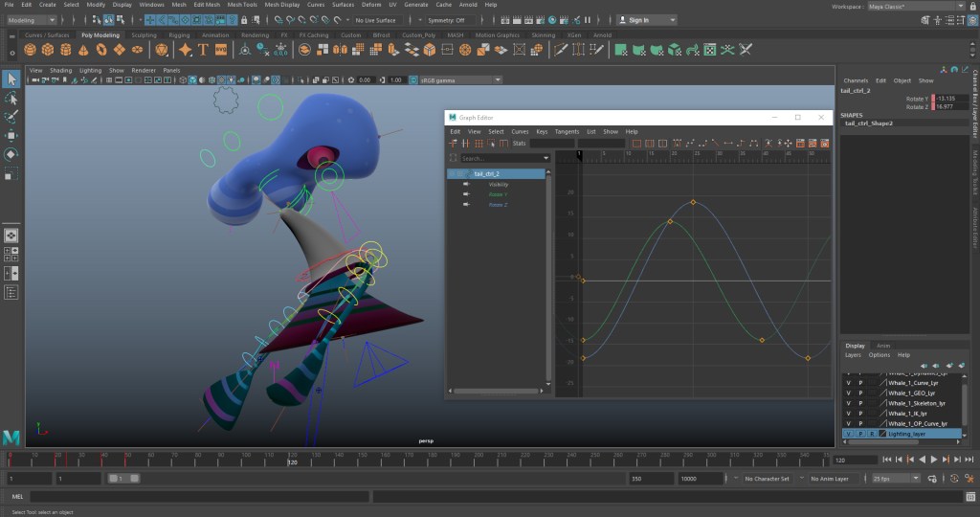980x517 pixels.
Task: Toggle visibility of Whale_1_GEO_Lyr layer
Action: [x=848, y=393]
